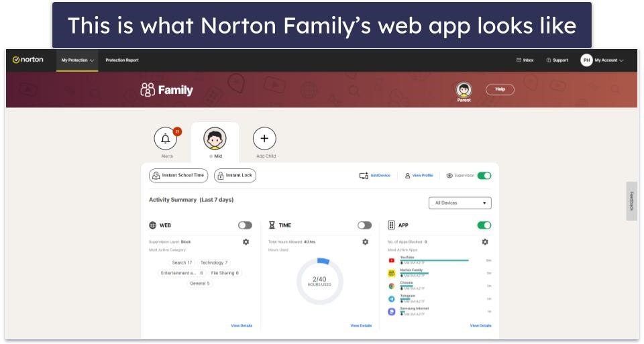Screen dimensions: 644x344
Task: Click the Telegram app icon
Action: [x=391, y=299]
